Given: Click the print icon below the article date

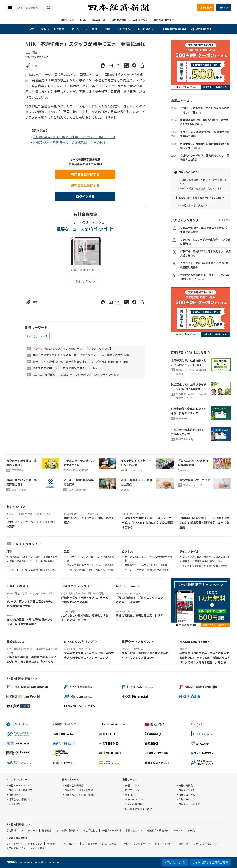Looking at the screenshot, I should point(103,65).
